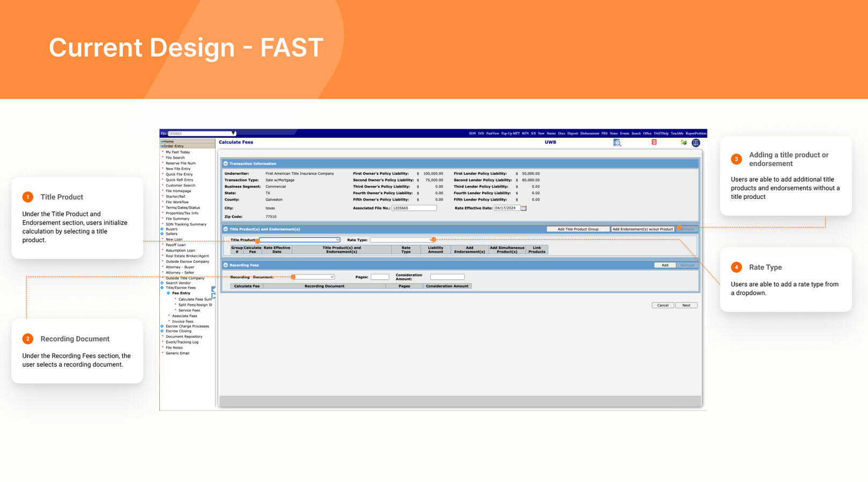Collapse the Transaction Information section
This screenshot has height=482, width=868.
[x=226, y=164]
